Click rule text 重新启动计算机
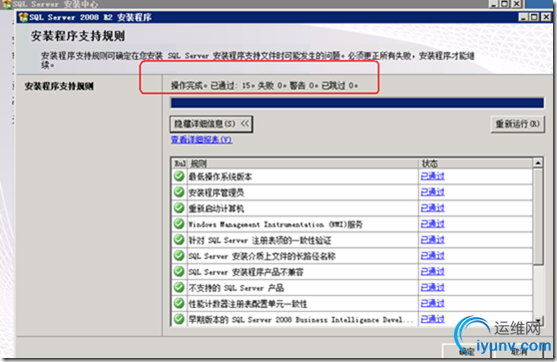The width and height of the screenshot is (557, 362). (216, 209)
